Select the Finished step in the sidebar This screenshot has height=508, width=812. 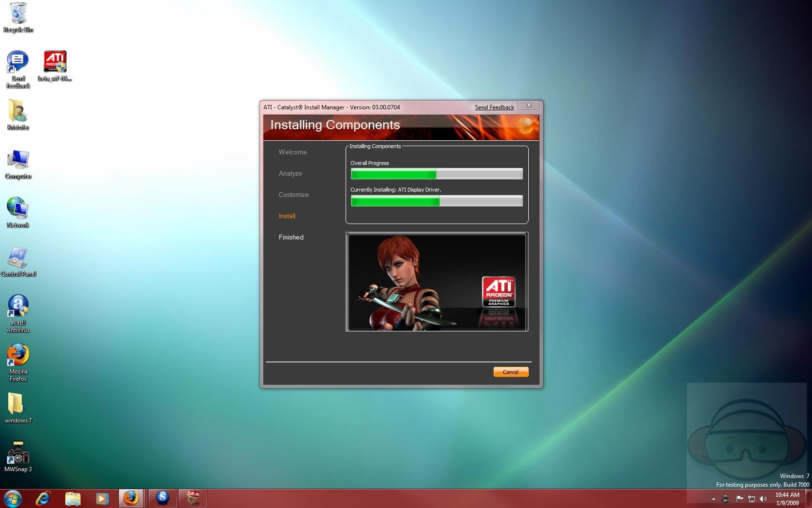coord(291,237)
